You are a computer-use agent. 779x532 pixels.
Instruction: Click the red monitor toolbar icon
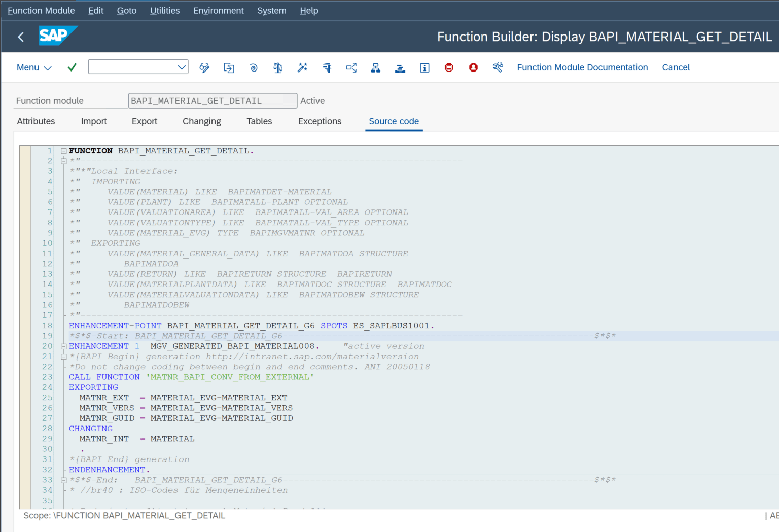(449, 67)
